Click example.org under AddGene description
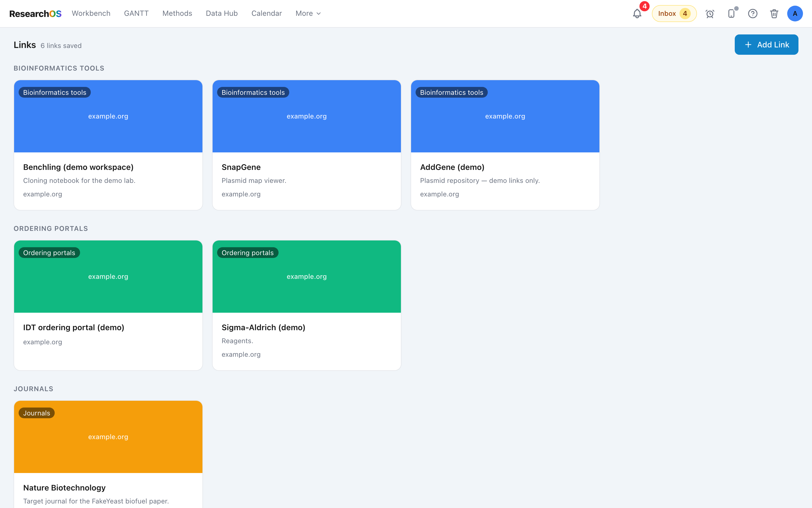 (440, 194)
